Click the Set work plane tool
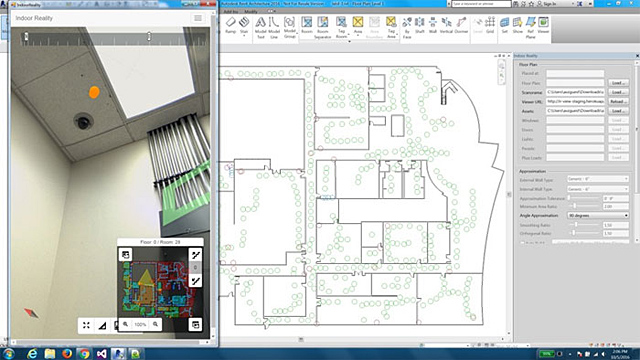 (504, 26)
